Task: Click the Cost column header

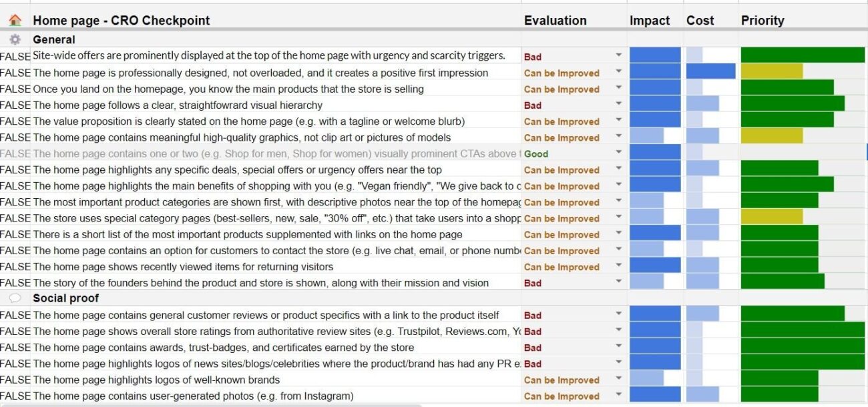Action: coord(700,21)
